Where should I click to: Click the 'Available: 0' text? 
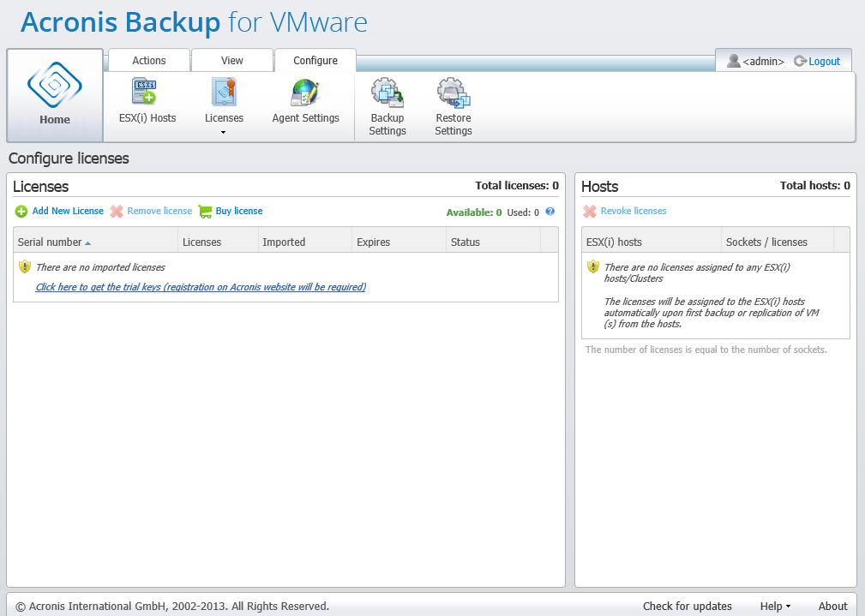tap(474, 212)
